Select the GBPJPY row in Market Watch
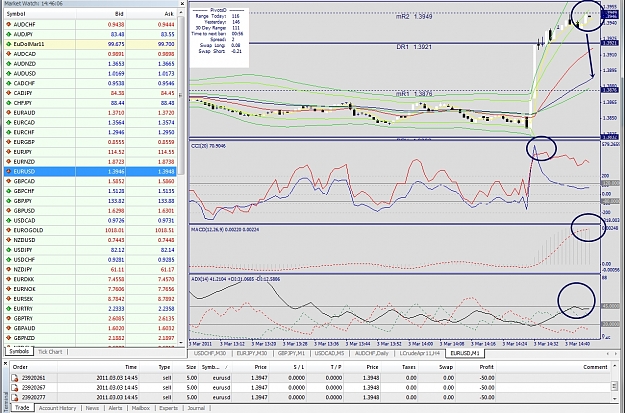The width and height of the screenshot is (625, 413). 90,201
